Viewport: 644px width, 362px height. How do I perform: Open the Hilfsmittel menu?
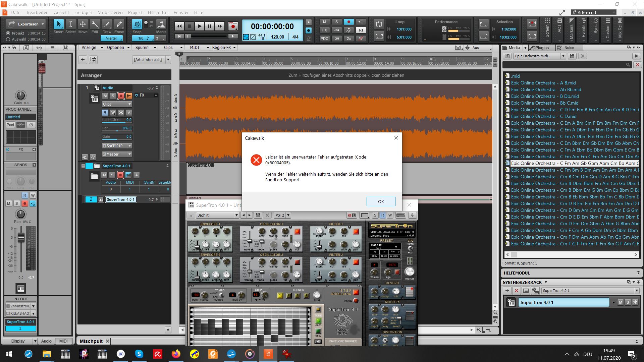click(x=158, y=12)
